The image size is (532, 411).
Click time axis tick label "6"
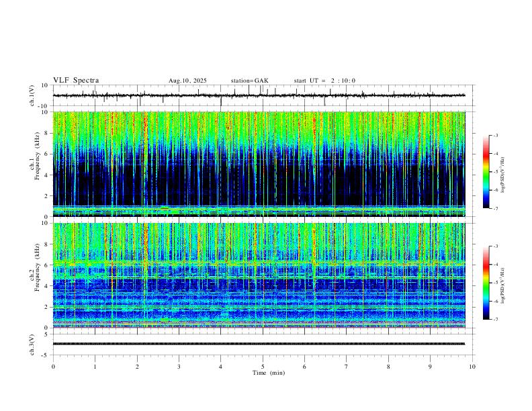point(305,367)
